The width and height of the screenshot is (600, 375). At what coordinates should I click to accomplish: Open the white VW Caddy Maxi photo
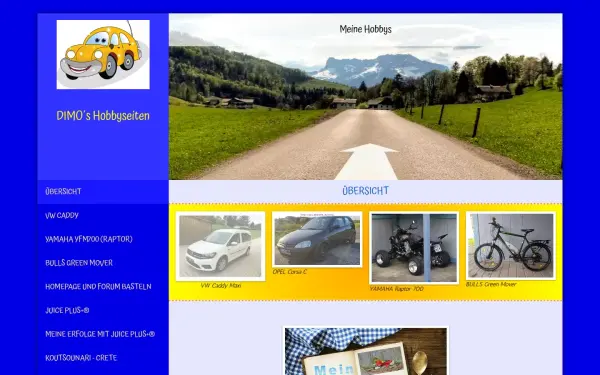click(x=220, y=246)
